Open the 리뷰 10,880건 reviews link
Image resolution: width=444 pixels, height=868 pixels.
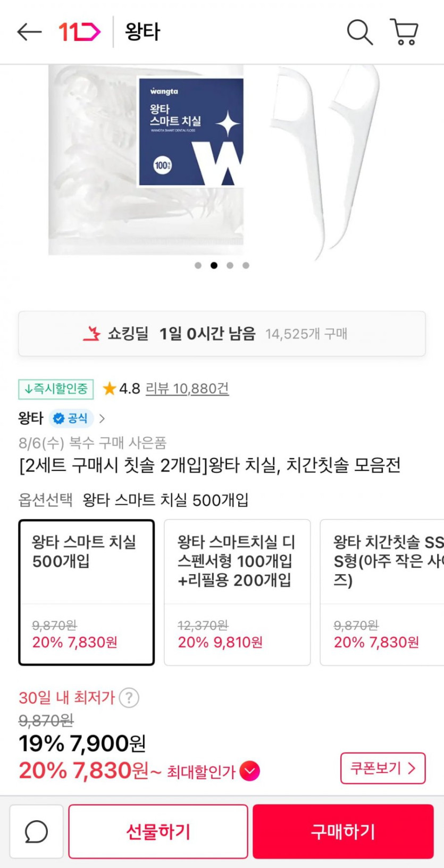coord(187,389)
